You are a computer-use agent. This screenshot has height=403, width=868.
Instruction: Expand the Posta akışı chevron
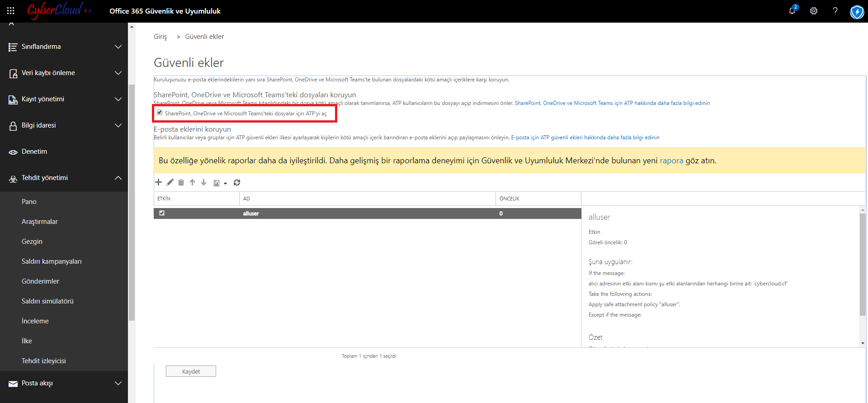118,383
